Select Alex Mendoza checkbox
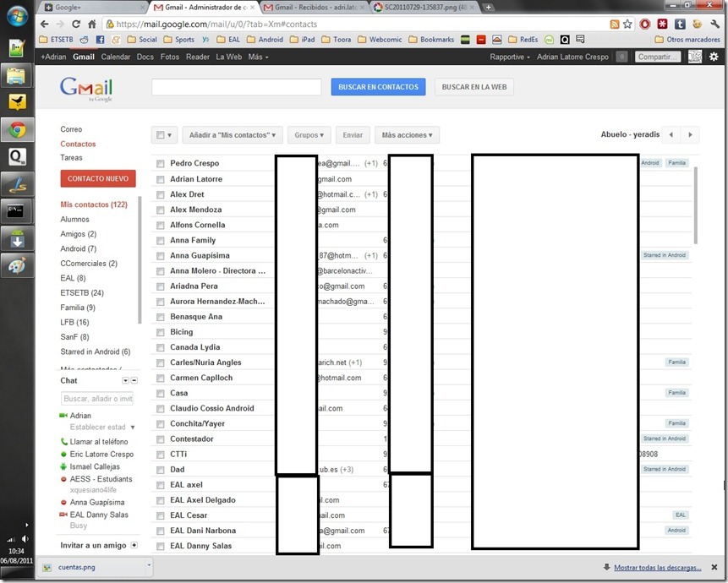728x583 pixels. (x=160, y=210)
